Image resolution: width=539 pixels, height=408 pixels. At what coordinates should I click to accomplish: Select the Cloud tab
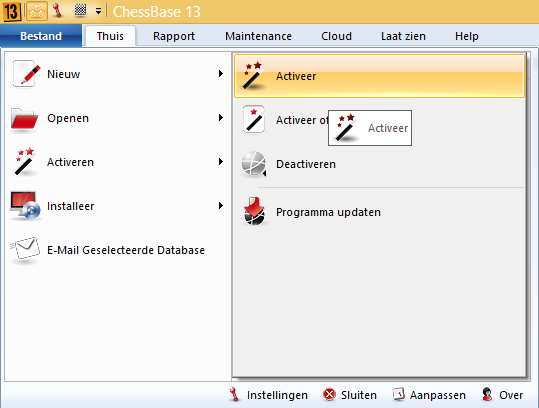pyautogui.click(x=336, y=36)
